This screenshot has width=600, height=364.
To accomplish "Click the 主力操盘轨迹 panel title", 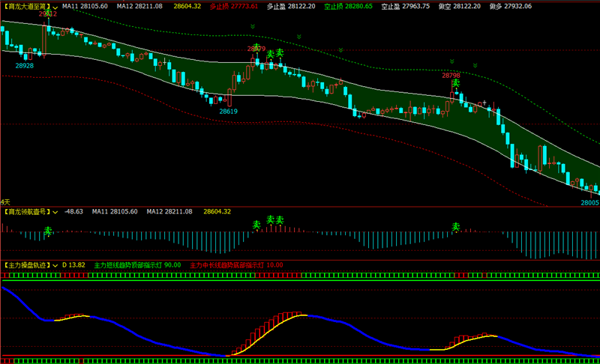I will tap(26, 265).
